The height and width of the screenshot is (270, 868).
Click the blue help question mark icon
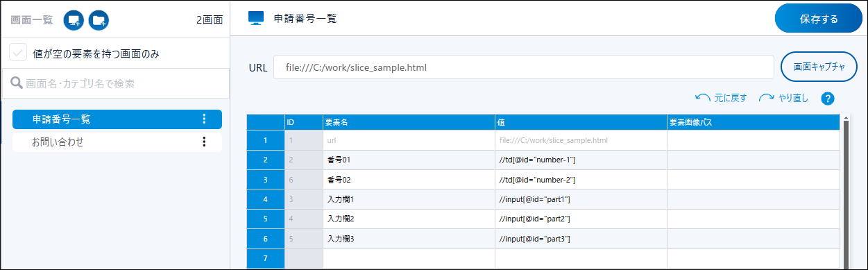click(x=827, y=98)
